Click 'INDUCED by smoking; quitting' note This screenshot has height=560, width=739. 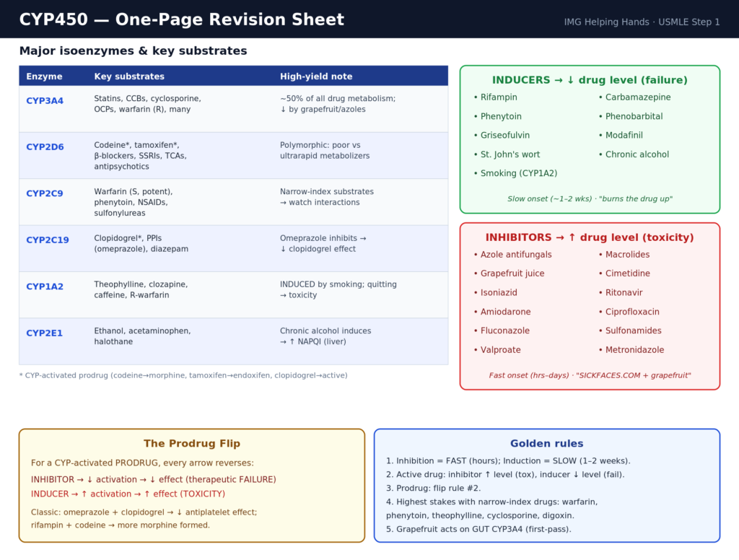tap(338, 289)
